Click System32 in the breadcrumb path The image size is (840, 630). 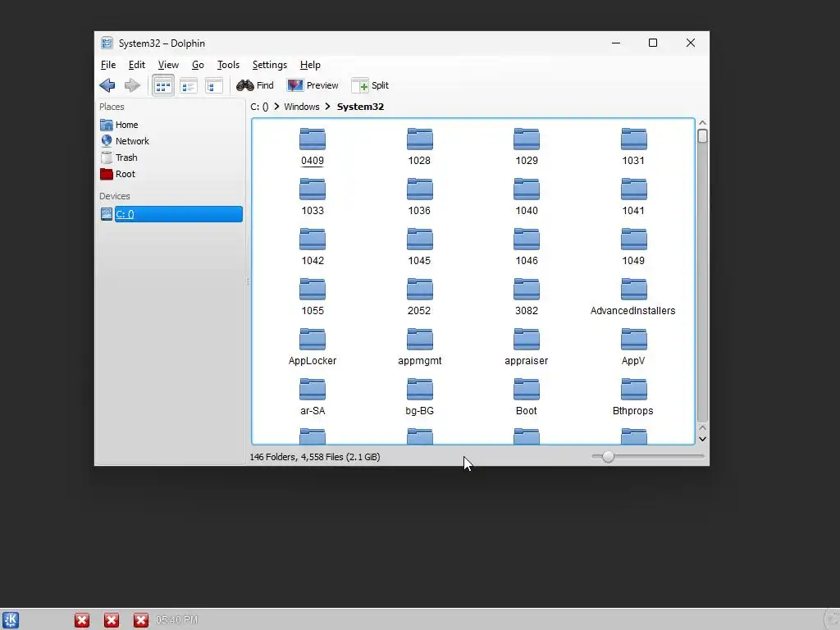click(360, 107)
